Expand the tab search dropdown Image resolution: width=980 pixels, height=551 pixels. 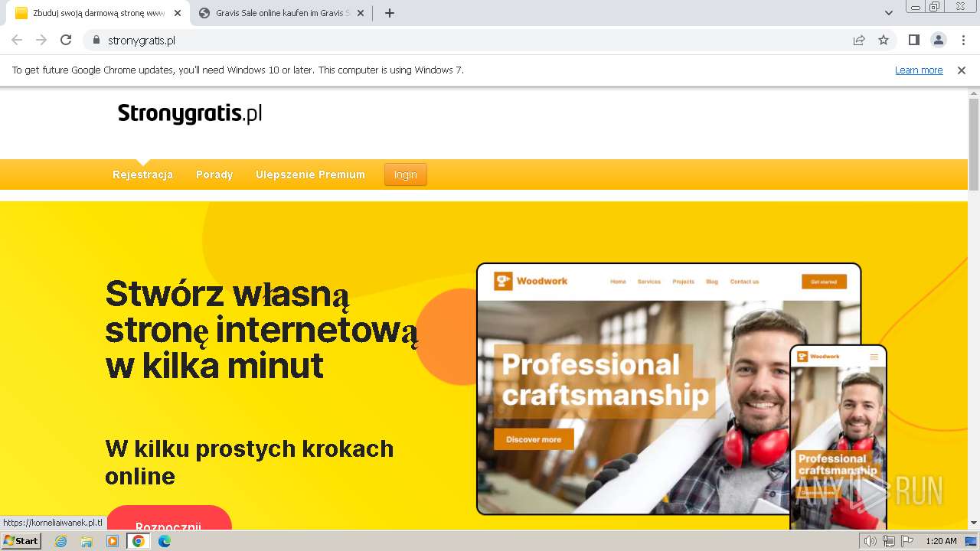[889, 13]
